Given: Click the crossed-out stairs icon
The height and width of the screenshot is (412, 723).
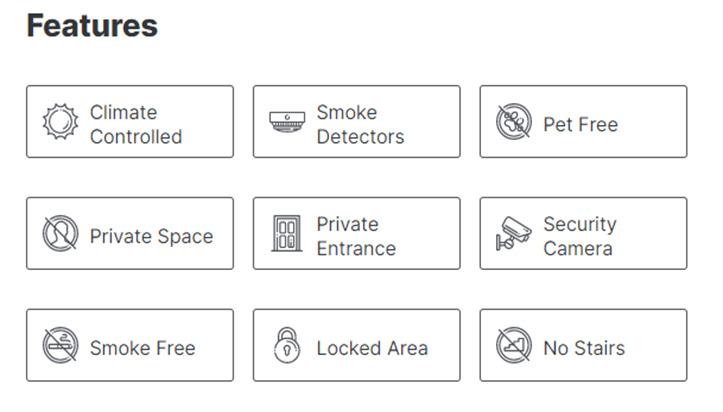Looking at the screenshot, I should (x=514, y=345).
